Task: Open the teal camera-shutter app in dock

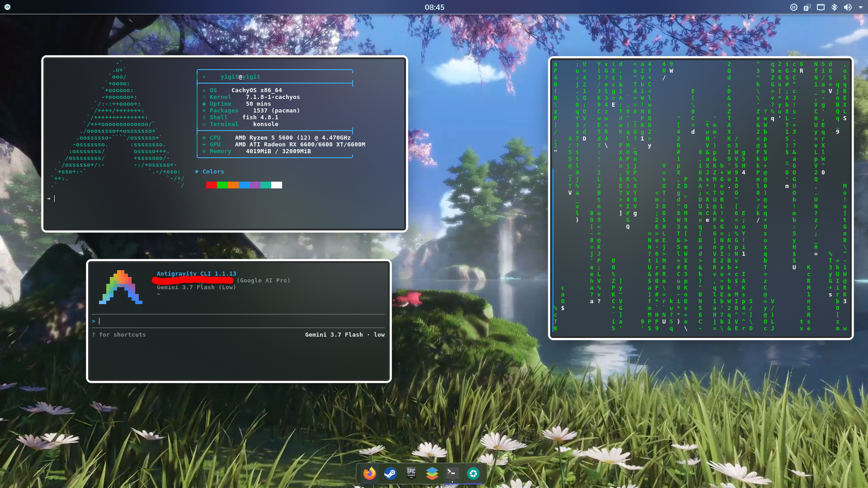Action: (x=473, y=473)
